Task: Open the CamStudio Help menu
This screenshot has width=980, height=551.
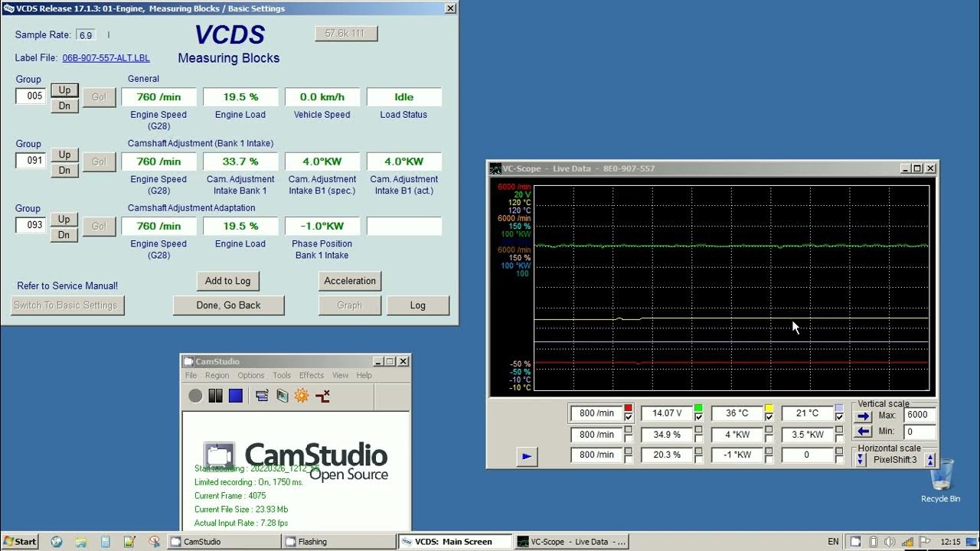Action: (364, 375)
